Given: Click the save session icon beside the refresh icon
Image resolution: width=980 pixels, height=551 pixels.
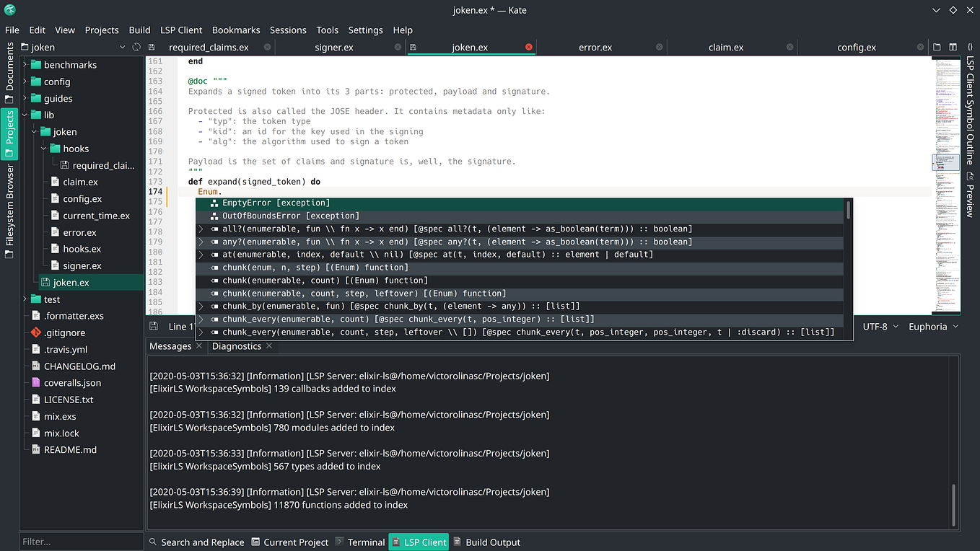Looking at the screenshot, I should click(x=151, y=46).
